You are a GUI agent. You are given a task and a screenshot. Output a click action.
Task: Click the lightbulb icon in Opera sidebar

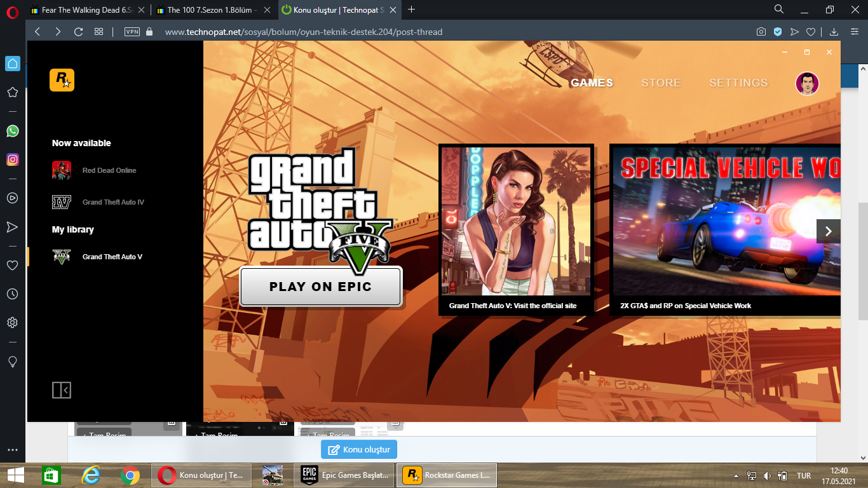tap(12, 362)
